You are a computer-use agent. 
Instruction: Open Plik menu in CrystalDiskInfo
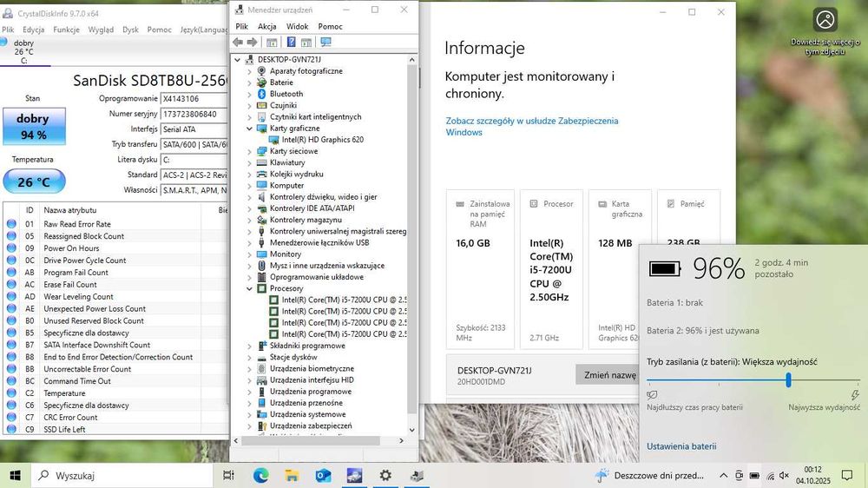[x=8, y=30]
